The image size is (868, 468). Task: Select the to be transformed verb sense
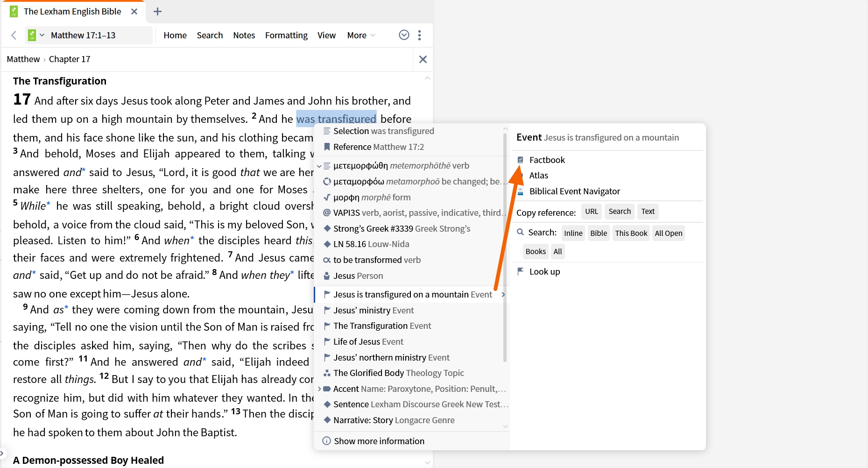[x=411, y=260]
